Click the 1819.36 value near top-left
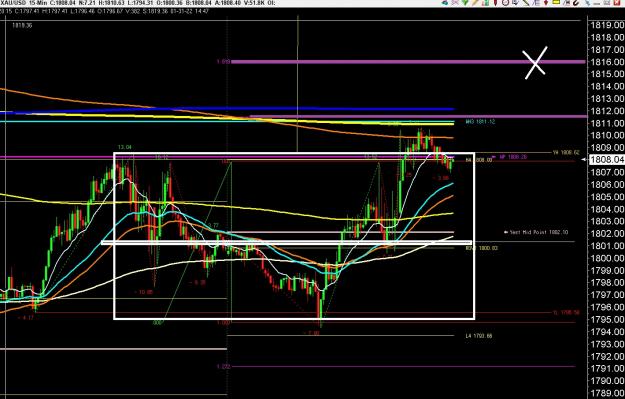 [22, 26]
